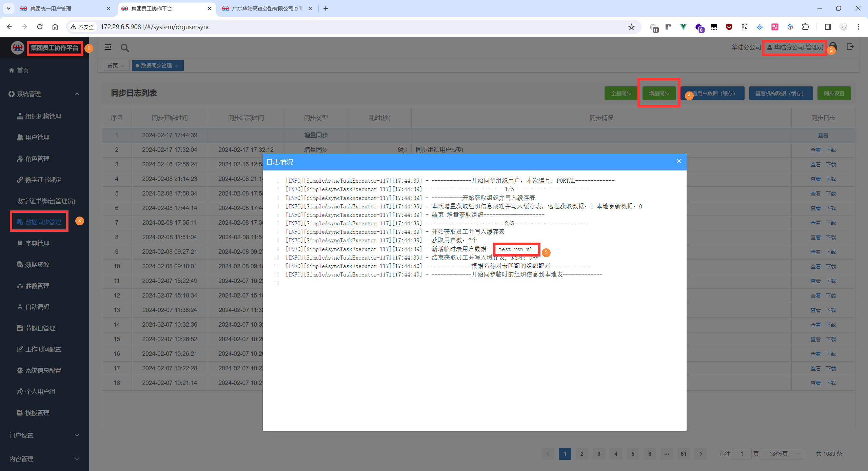Click the go-to page number input
Screen dimensions: 868x471
click(x=742, y=454)
